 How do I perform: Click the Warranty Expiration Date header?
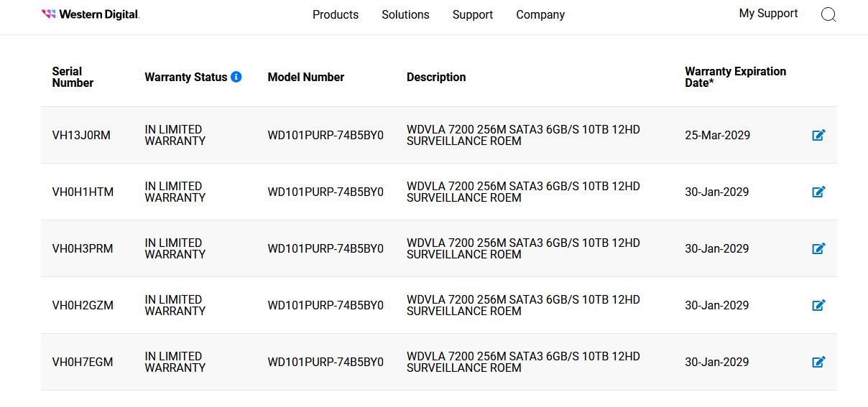tap(736, 77)
